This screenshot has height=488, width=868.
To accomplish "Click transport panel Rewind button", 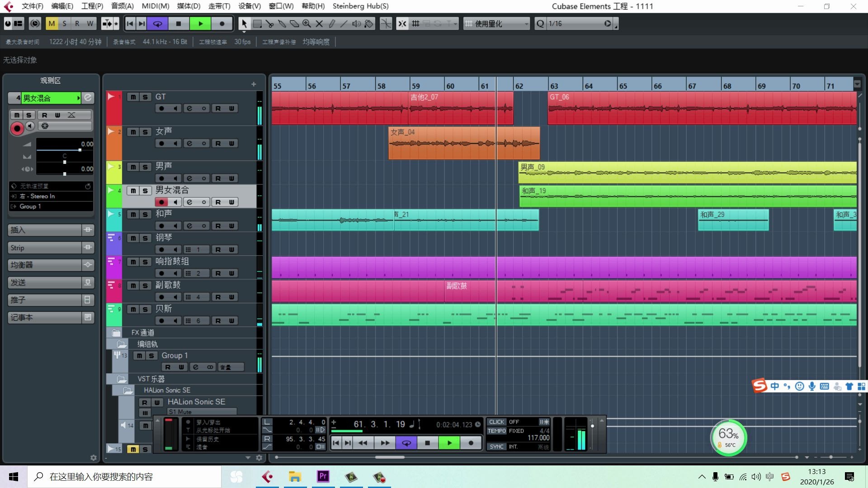I will [x=363, y=443].
